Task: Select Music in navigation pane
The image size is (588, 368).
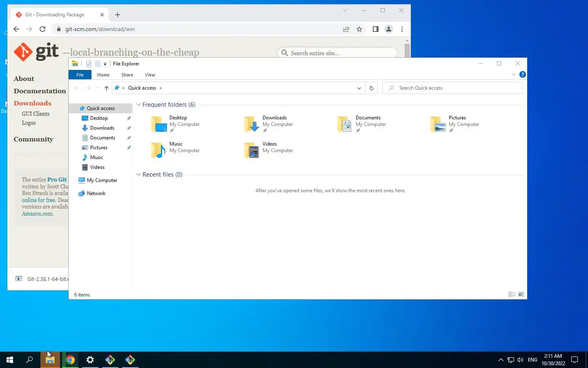Action: 97,157
